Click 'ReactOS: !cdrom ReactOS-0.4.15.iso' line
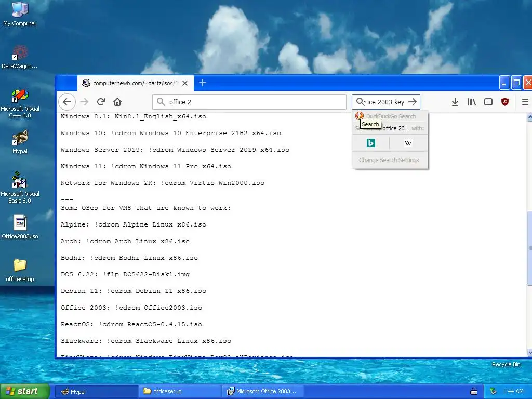Image resolution: width=532 pixels, height=399 pixels. point(131,324)
